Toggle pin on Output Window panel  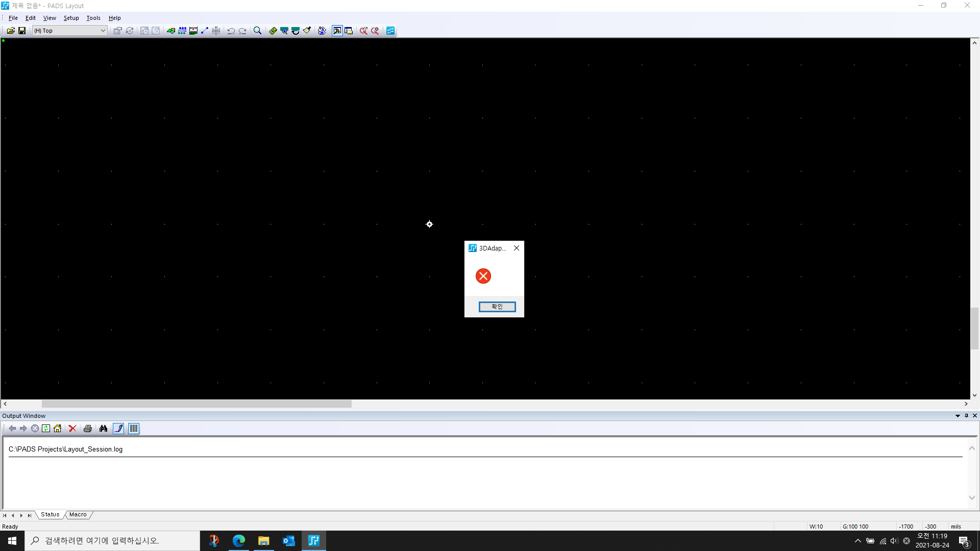[x=966, y=416]
